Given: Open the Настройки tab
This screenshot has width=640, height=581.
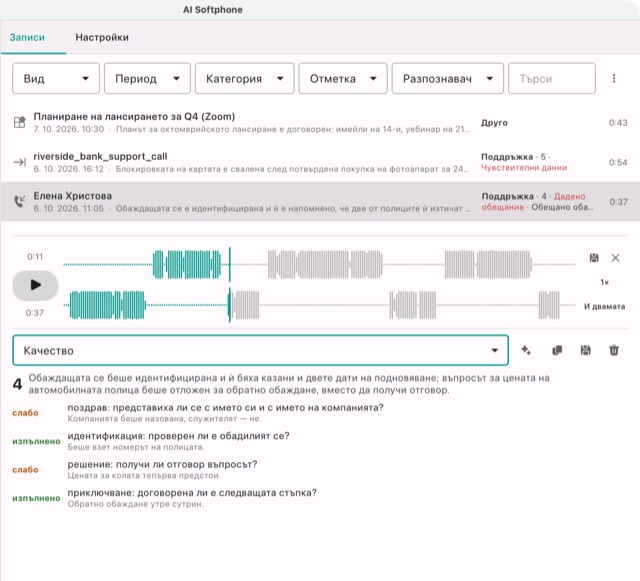Looking at the screenshot, I should point(102,38).
